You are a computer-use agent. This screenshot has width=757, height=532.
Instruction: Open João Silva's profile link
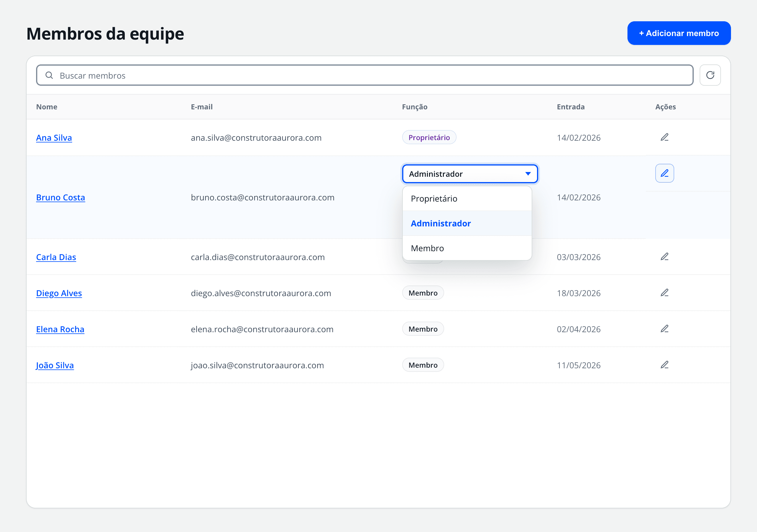pos(55,365)
